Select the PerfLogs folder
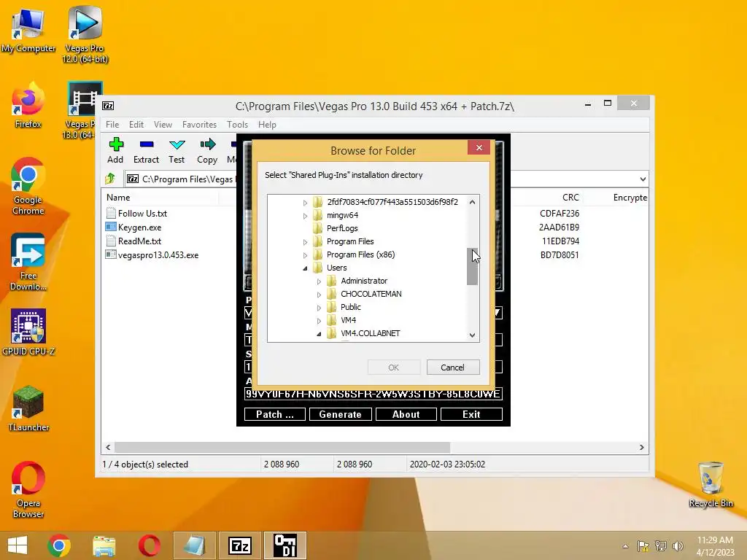 (x=342, y=228)
